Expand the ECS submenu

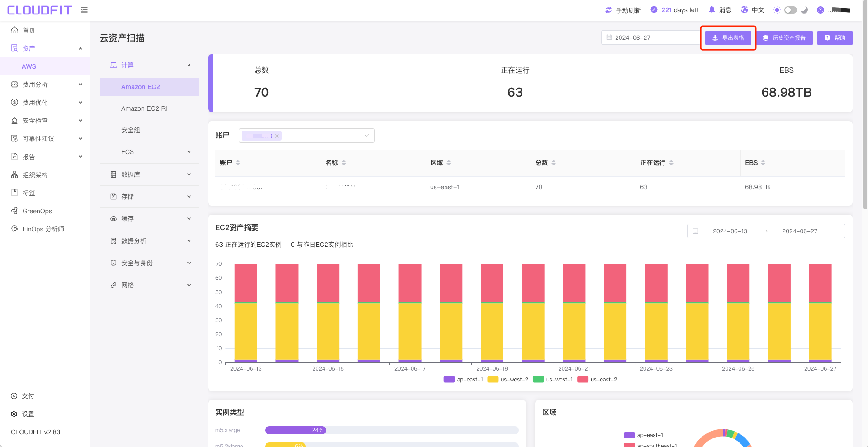[149, 152]
